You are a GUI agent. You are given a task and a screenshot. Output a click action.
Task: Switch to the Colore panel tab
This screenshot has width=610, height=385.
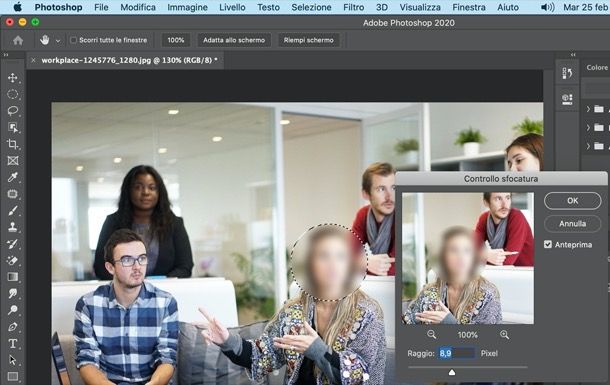(x=597, y=67)
